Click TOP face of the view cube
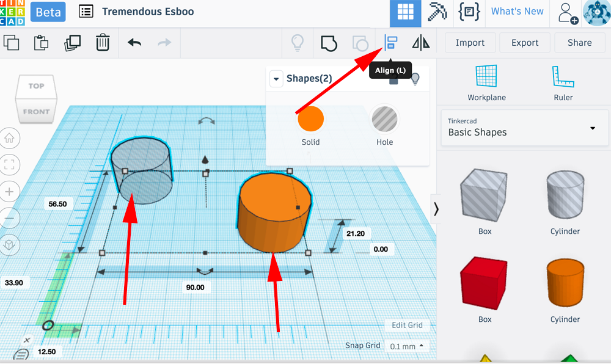This screenshot has width=611, height=364. (x=36, y=86)
